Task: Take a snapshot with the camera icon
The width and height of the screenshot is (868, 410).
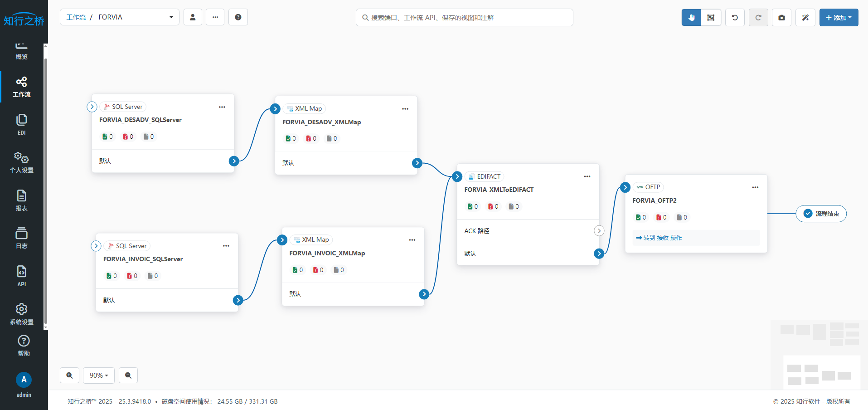Action: (781, 18)
